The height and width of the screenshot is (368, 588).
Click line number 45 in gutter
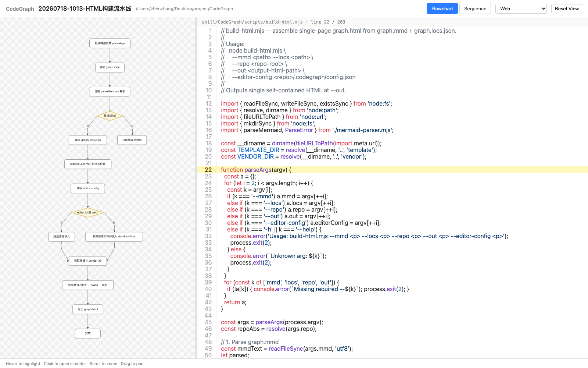tap(208, 322)
